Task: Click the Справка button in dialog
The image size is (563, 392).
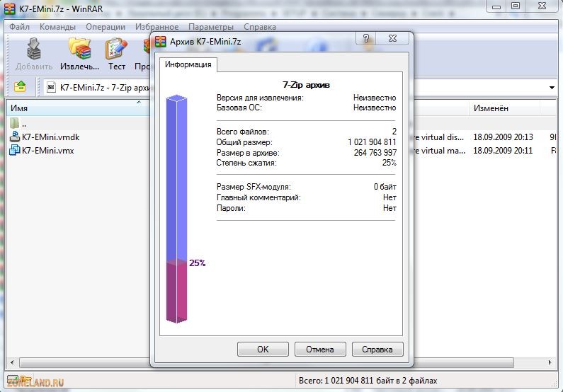Action: click(x=377, y=349)
